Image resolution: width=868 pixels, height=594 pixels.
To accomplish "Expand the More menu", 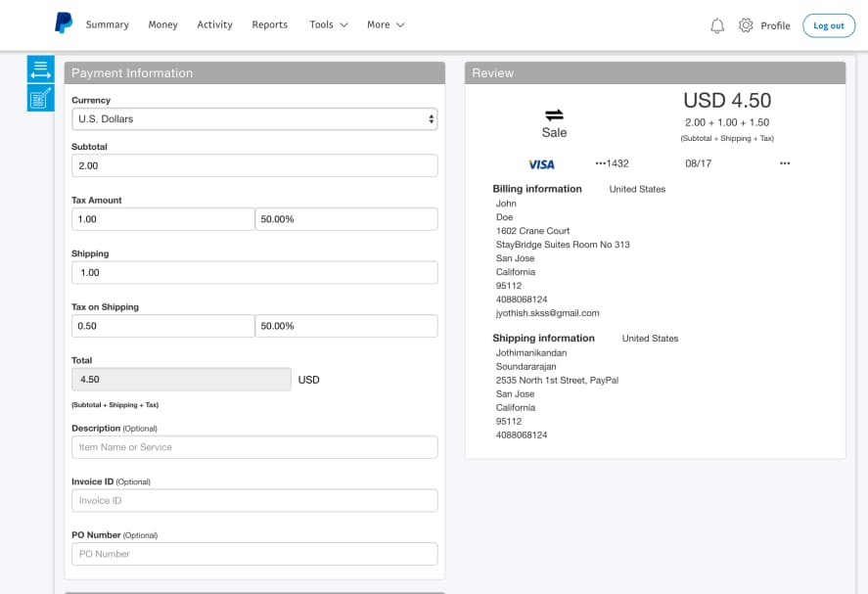I will 385,24.
